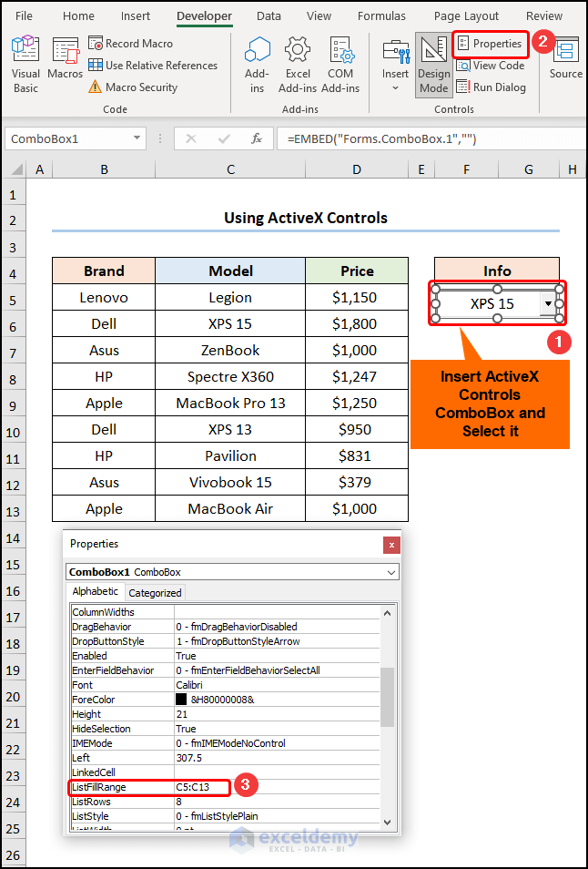Switch to the Insert ribbon tab
The height and width of the screenshot is (869, 588).
coord(136,16)
